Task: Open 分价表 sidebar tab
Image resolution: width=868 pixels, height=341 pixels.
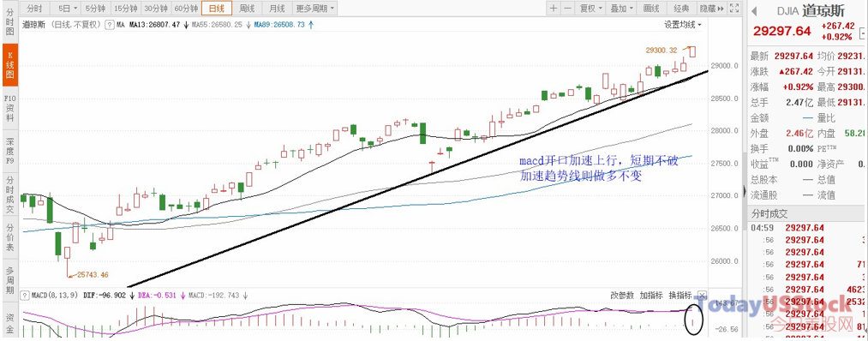Action: [9, 237]
